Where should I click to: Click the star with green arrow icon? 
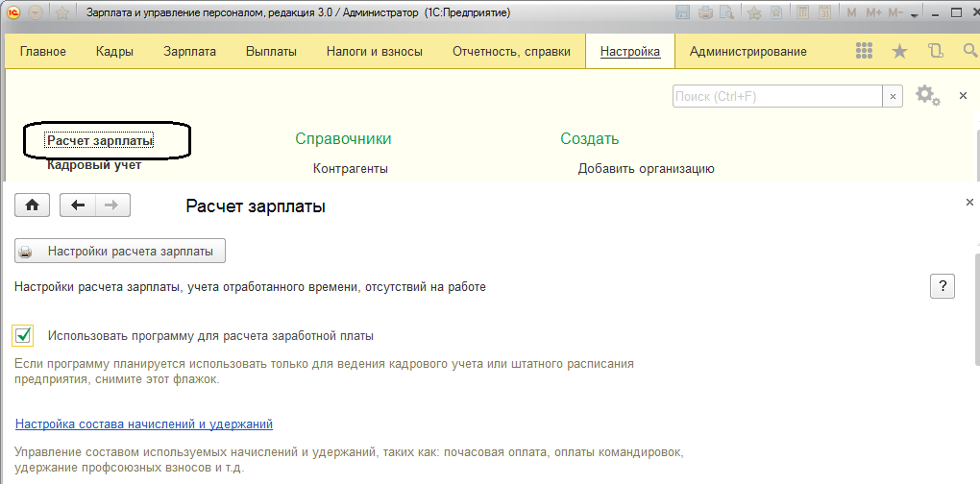(x=755, y=12)
